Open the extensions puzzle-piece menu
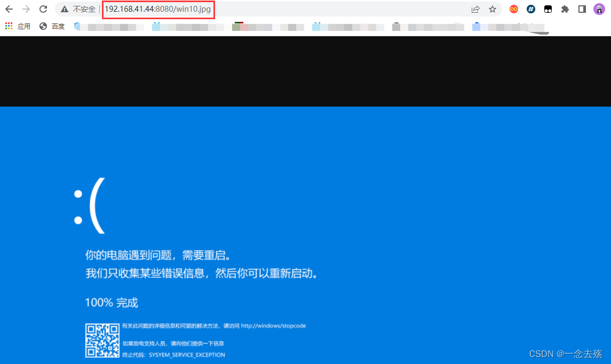This screenshot has height=364, width=611. [x=565, y=9]
